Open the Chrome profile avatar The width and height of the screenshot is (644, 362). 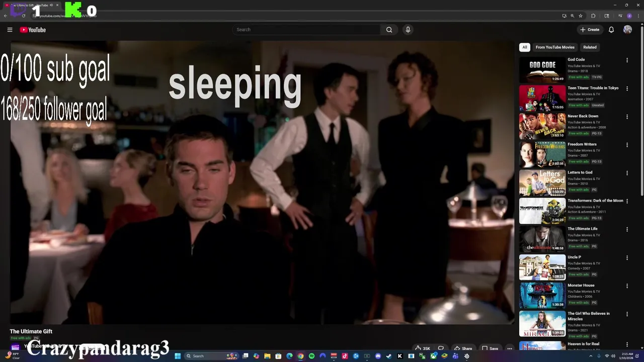click(x=629, y=16)
